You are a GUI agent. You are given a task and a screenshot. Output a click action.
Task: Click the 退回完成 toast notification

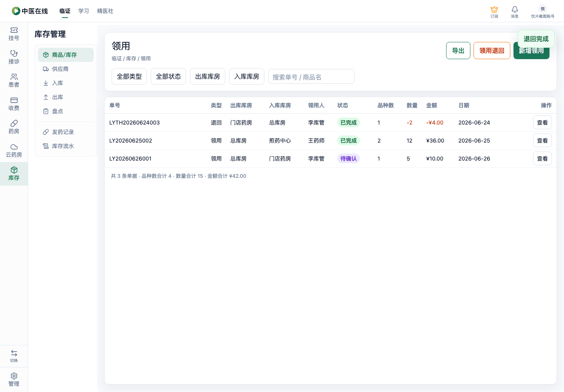coord(536,39)
